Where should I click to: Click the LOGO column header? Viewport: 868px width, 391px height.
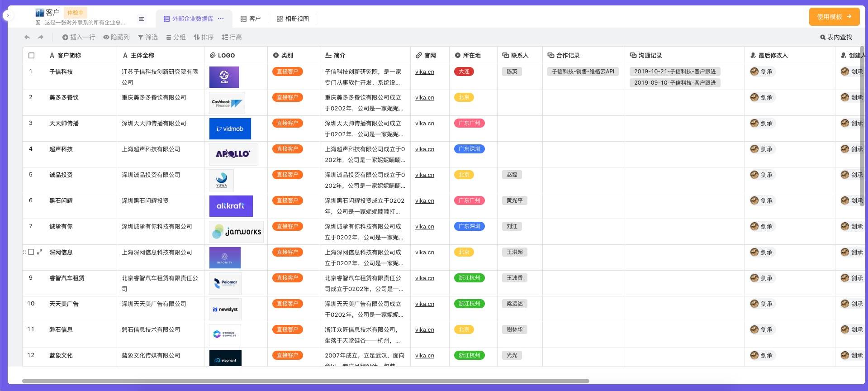[x=236, y=55]
